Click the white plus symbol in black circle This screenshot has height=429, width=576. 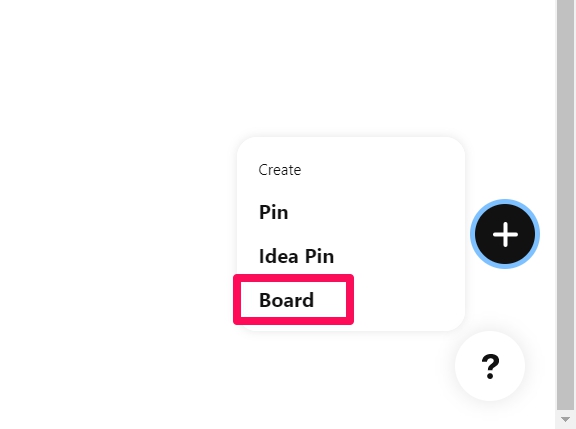505,234
